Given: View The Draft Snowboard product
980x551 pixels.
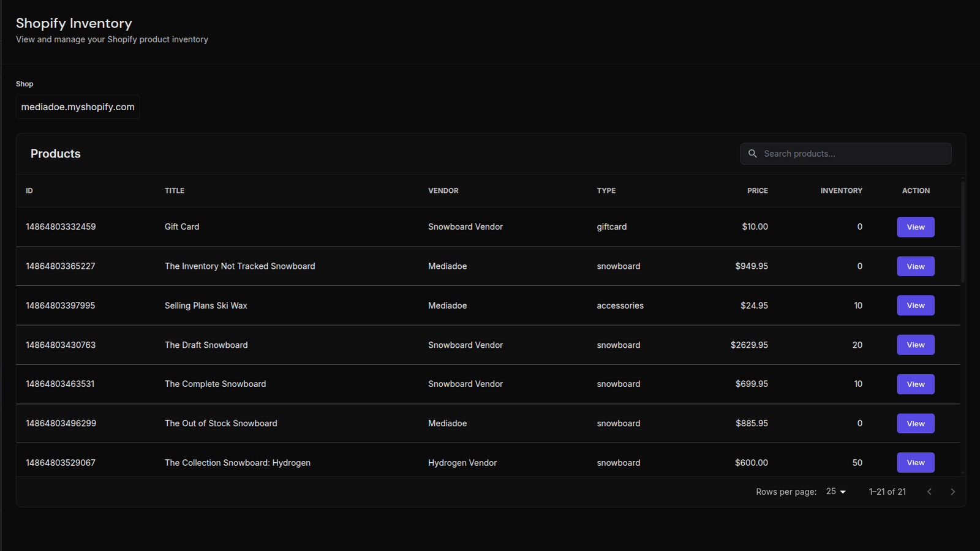Looking at the screenshot, I should 915,345.
